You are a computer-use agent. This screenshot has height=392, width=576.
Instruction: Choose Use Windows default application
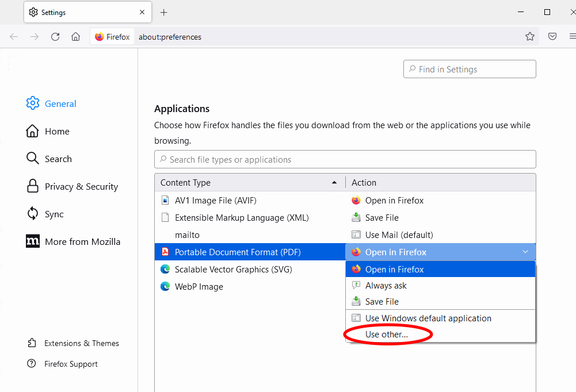428,318
